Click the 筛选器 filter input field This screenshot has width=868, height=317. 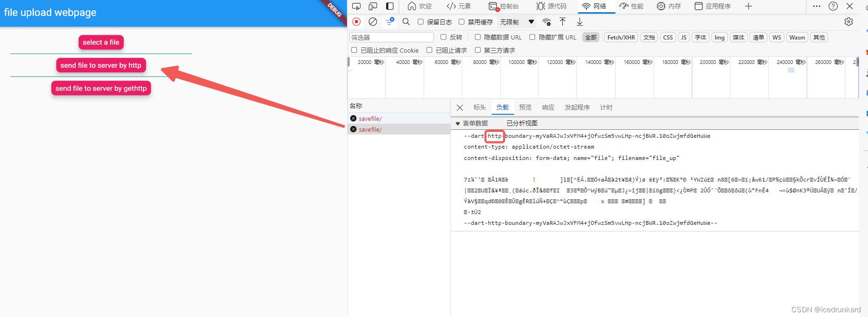point(392,37)
